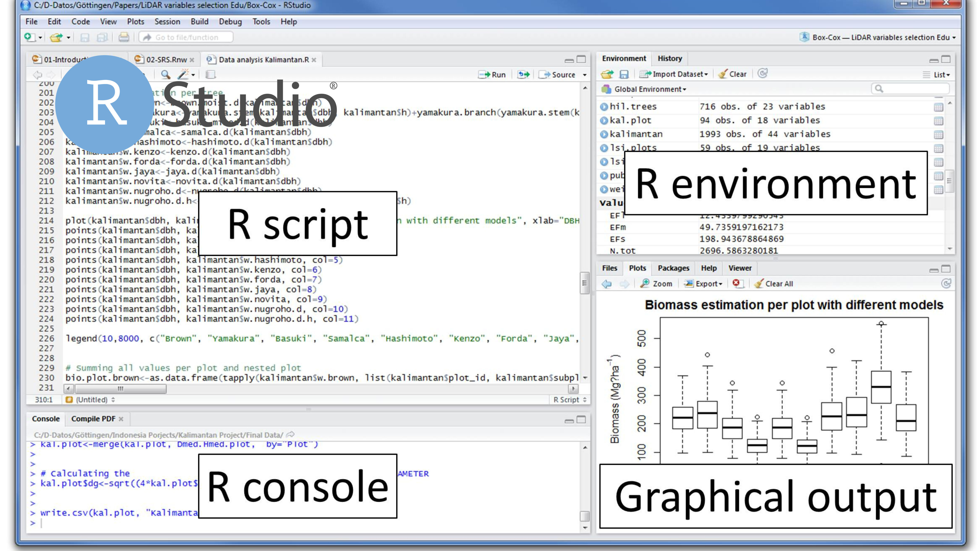View kalimantan data with its grid icon
This screenshot has width=980, height=551.
938,135
